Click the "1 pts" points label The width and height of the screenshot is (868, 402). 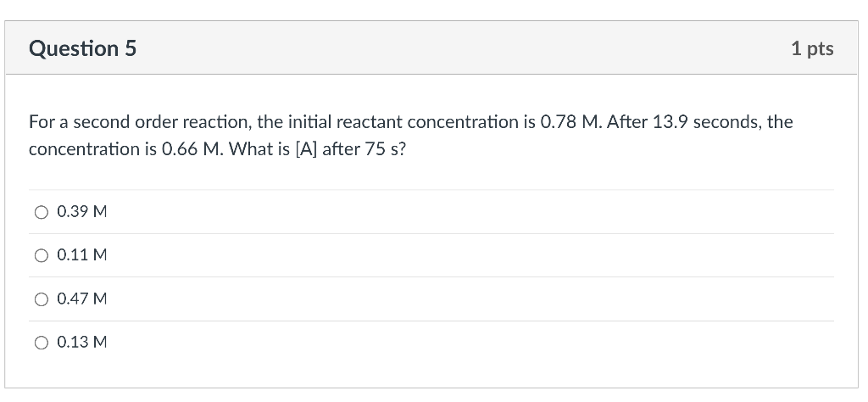click(811, 49)
